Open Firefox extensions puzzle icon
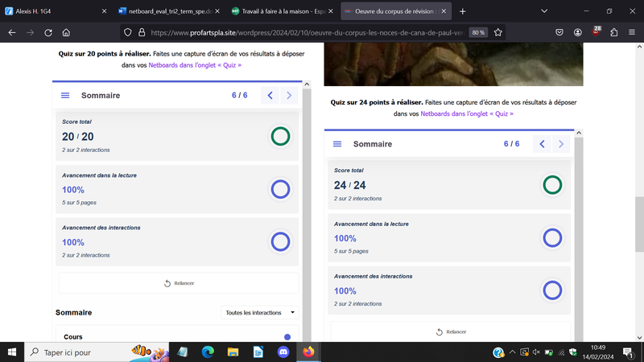 [x=614, y=32]
